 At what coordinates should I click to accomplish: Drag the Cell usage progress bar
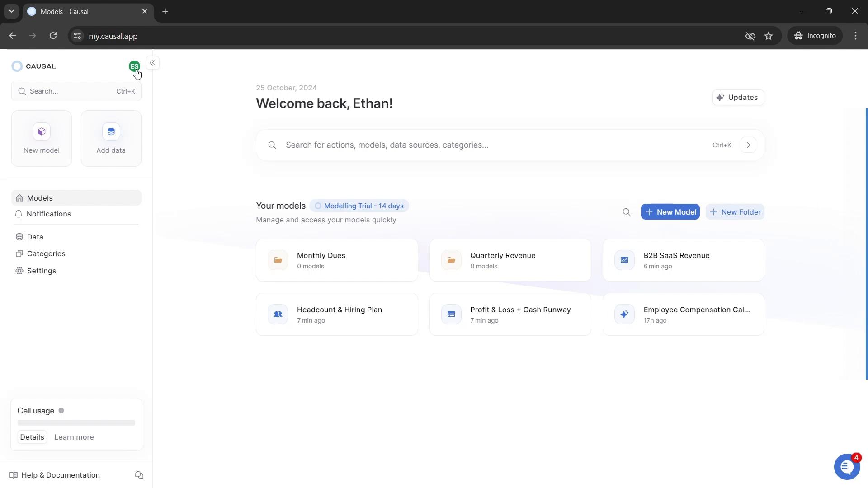(x=75, y=423)
